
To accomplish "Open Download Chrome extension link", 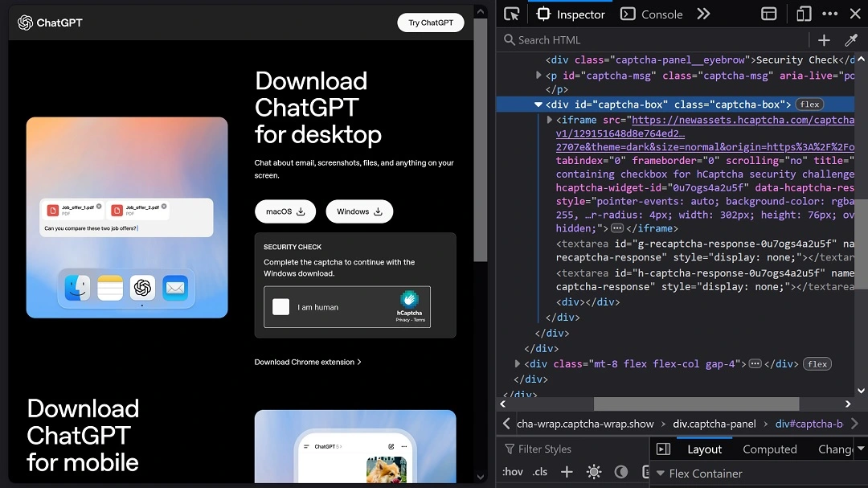I will (308, 363).
